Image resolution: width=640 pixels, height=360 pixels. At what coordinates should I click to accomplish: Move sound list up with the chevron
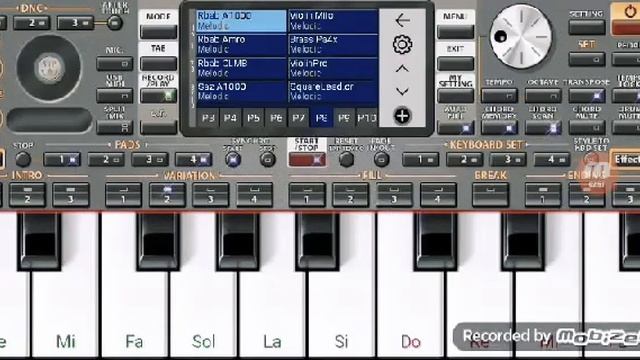[x=402, y=69]
